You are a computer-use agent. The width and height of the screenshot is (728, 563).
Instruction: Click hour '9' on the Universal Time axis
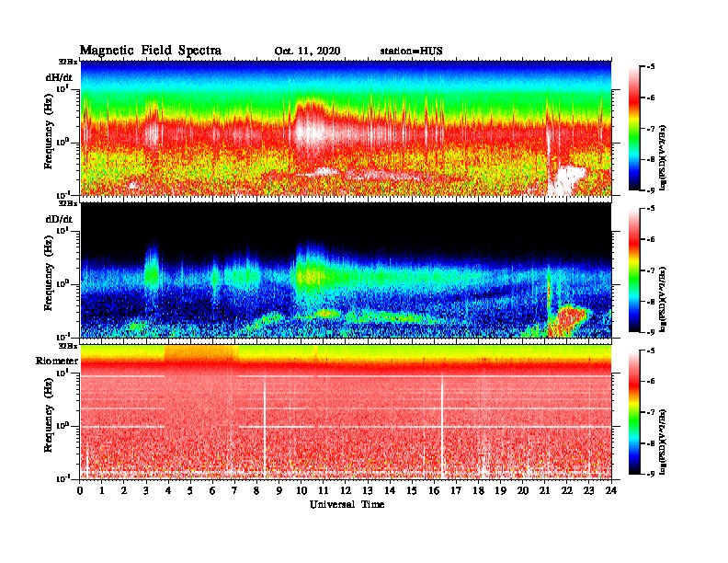coord(279,491)
